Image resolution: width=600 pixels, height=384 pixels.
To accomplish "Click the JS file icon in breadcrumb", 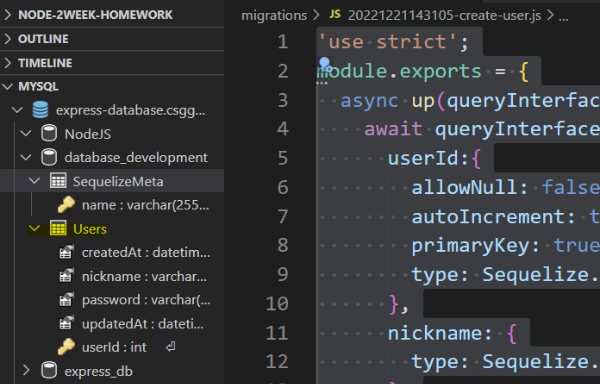I will (x=335, y=15).
